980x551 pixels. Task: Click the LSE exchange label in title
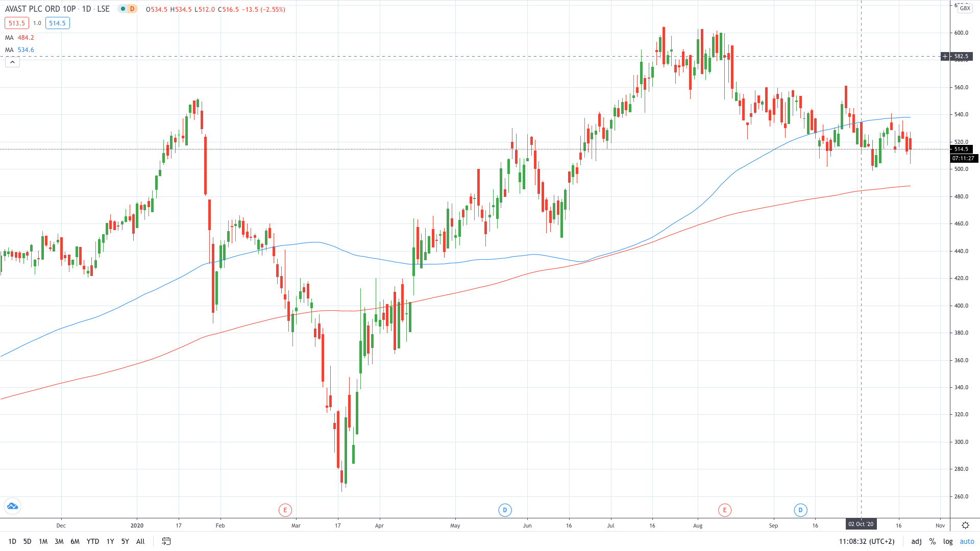click(x=103, y=9)
